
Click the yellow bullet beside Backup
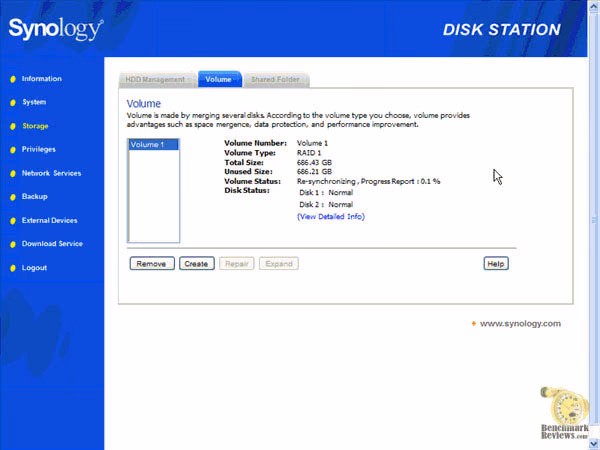click(x=13, y=197)
